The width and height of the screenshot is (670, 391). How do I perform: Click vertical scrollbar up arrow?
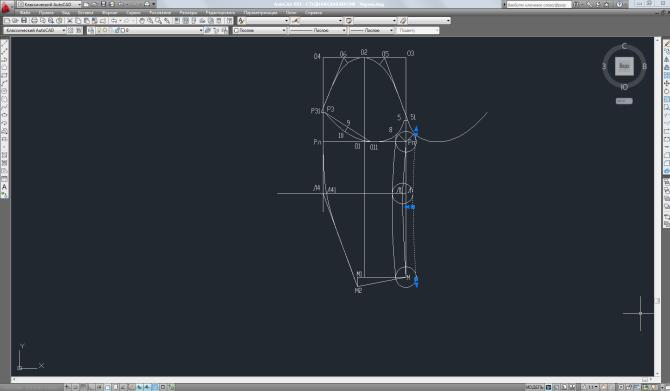pyautogui.click(x=658, y=40)
